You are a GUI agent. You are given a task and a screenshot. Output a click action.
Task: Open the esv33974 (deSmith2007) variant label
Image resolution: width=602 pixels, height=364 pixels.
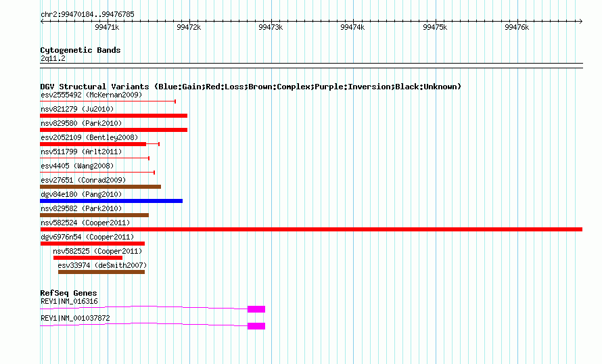tap(102, 265)
